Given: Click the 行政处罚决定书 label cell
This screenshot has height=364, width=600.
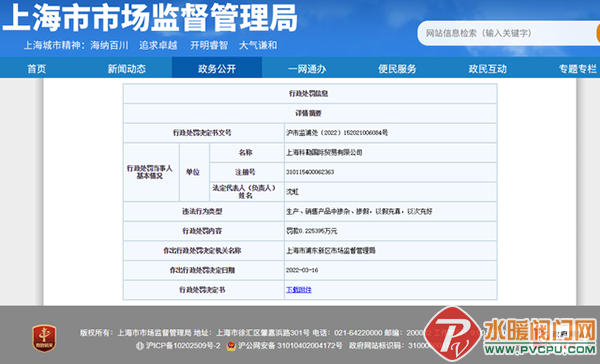Looking at the screenshot, I should (x=204, y=290).
